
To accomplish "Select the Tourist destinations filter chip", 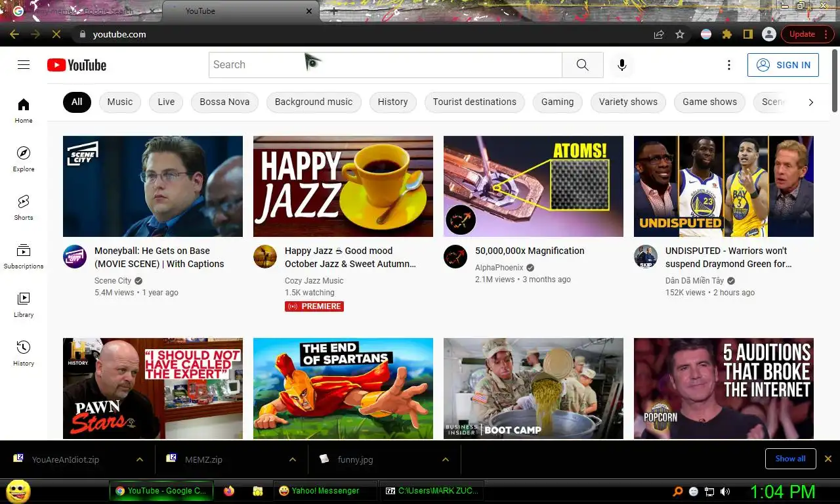I will coord(474,102).
